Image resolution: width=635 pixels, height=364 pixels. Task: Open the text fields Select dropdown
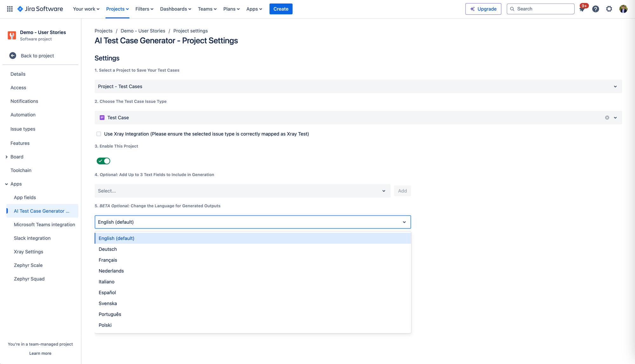click(242, 191)
